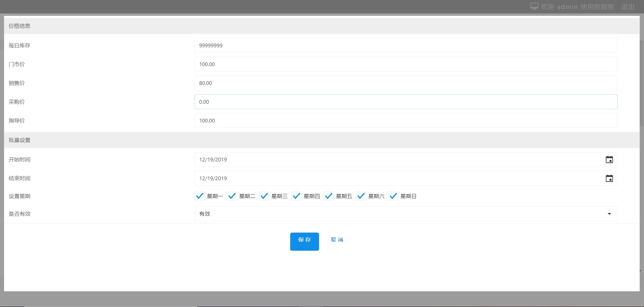Untick the 星期日 checkbox
The width and height of the screenshot is (644, 307).
point(393,196)
